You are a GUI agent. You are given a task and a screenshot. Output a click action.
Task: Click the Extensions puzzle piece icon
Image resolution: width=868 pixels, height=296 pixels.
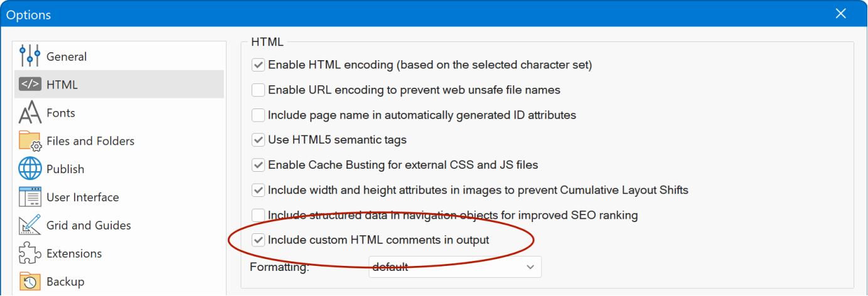(29, 253)
